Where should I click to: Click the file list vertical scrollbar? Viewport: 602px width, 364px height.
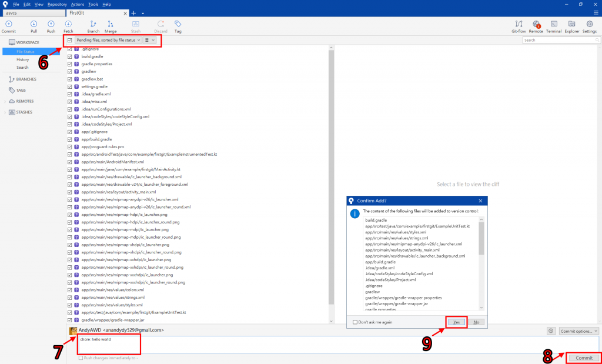click(332, 176)
